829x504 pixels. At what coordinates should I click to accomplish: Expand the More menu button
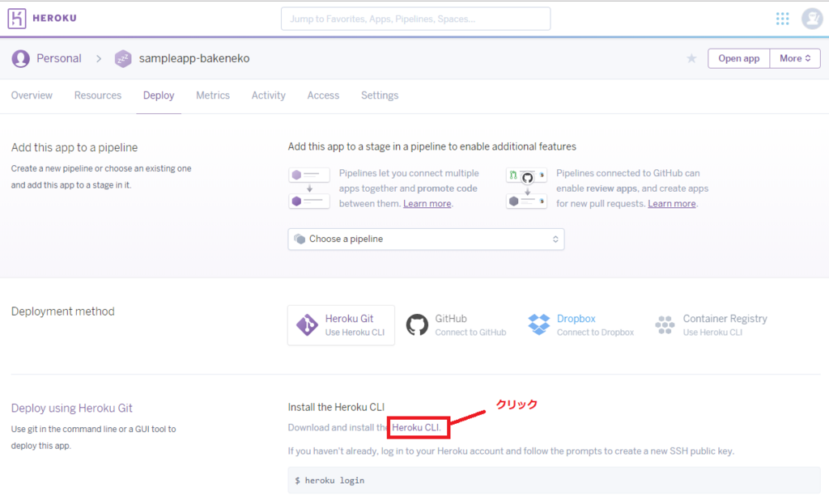coord(795,58)
